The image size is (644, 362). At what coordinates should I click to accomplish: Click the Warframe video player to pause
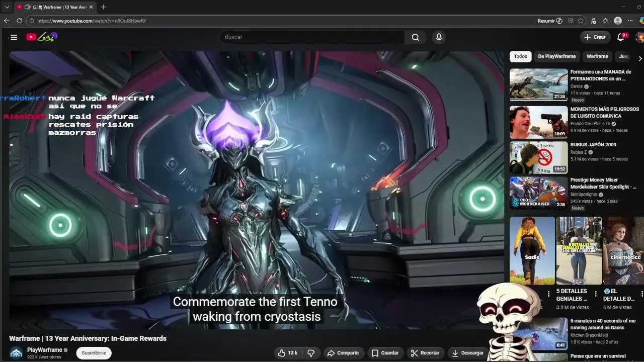click(x=257, y=190)
